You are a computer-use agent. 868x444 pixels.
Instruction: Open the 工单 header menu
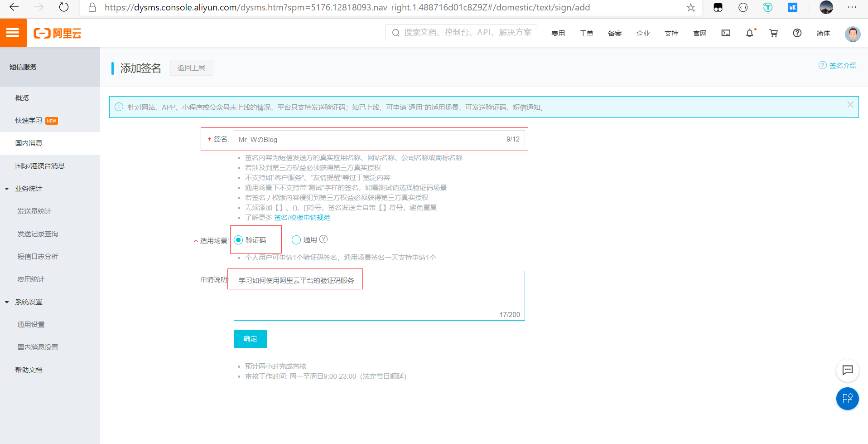(586, 33)
